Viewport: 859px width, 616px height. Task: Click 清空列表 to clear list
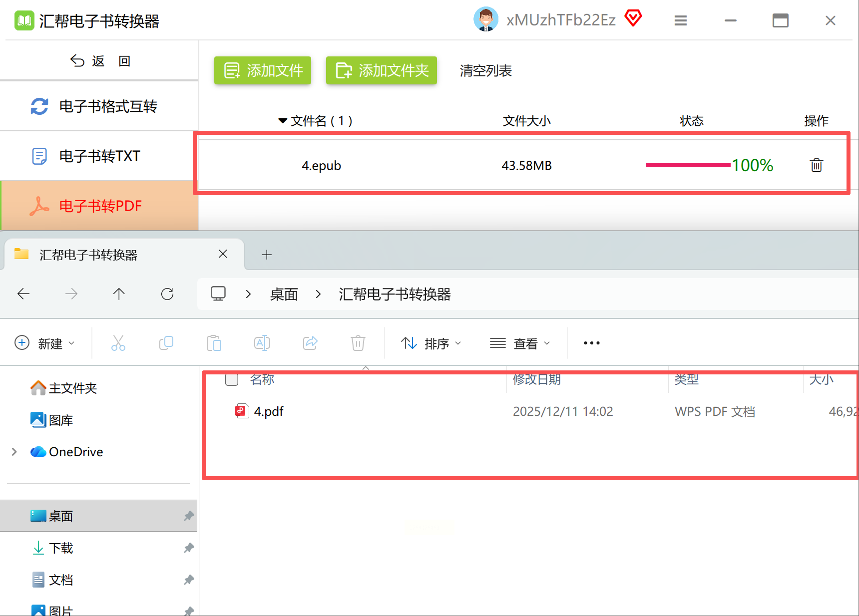[x=485, y=71]
